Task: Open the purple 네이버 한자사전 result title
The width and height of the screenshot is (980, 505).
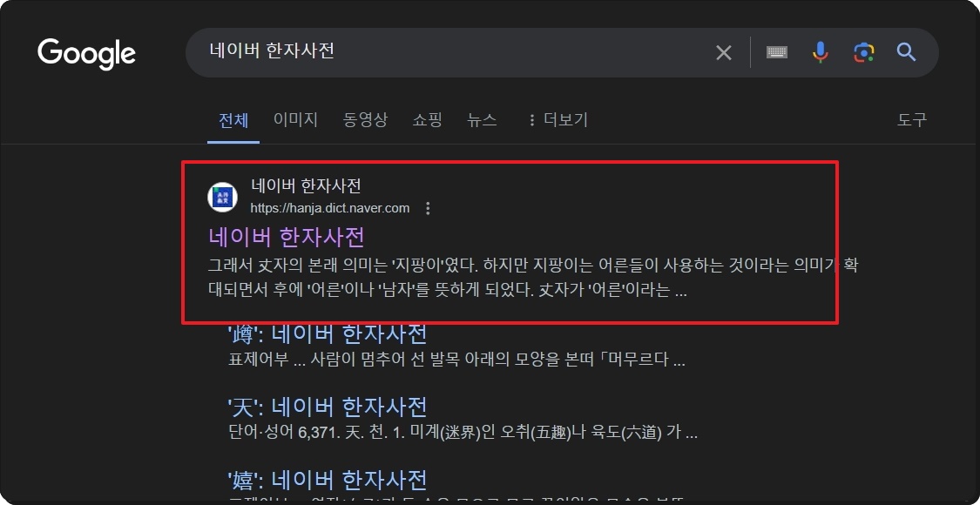Action: coord(287,237)
